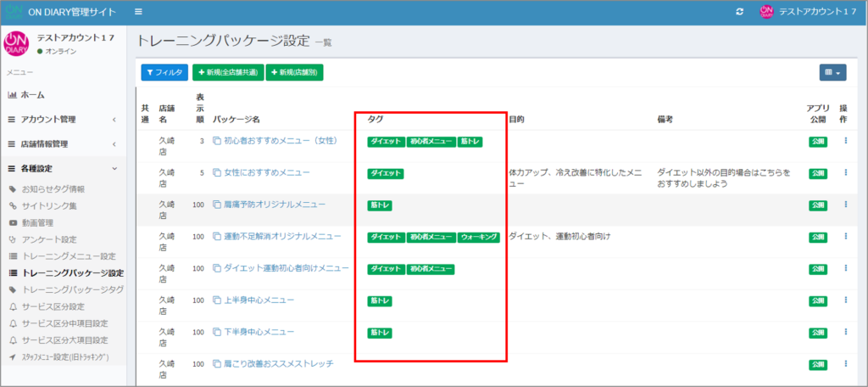The image size is (868, 387).
Task: Click ウォーキング tag in 運動不足解消 row
Action: [479, 237]
